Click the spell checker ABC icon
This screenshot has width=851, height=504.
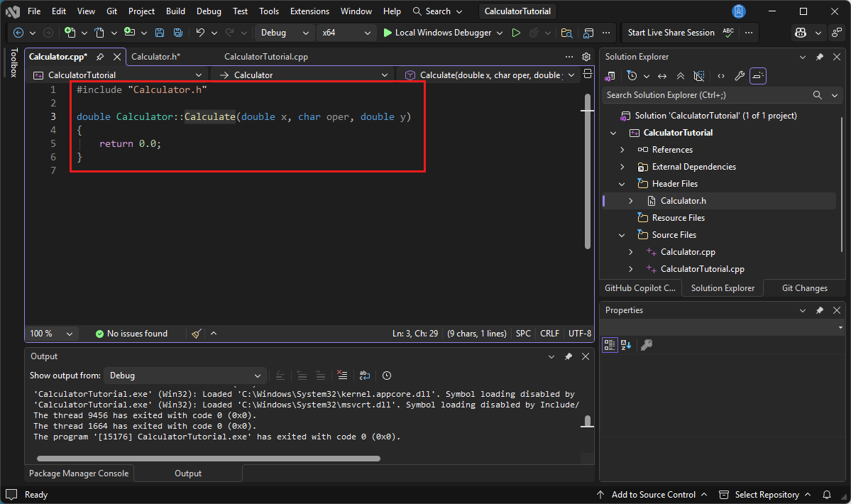[x=728, y=33]
